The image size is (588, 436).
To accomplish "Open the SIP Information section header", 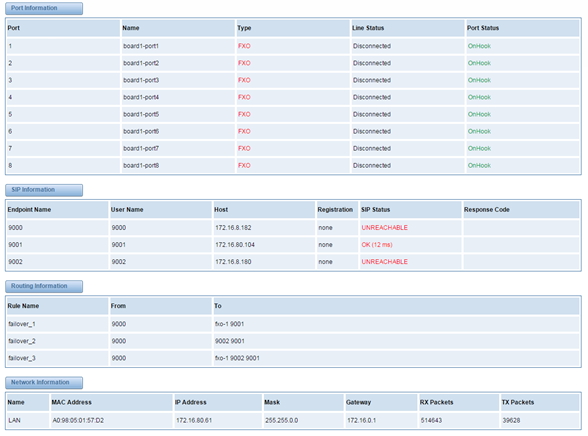I will point(44,190).
